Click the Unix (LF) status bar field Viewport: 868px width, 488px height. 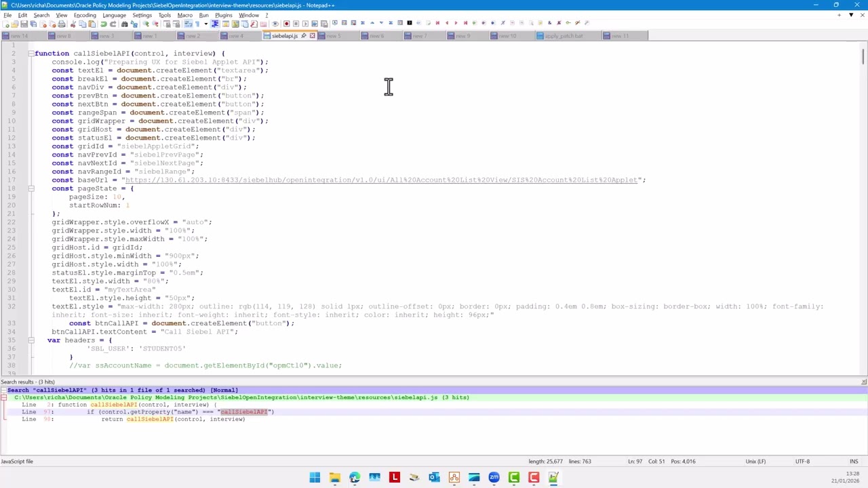pos(755,462)
